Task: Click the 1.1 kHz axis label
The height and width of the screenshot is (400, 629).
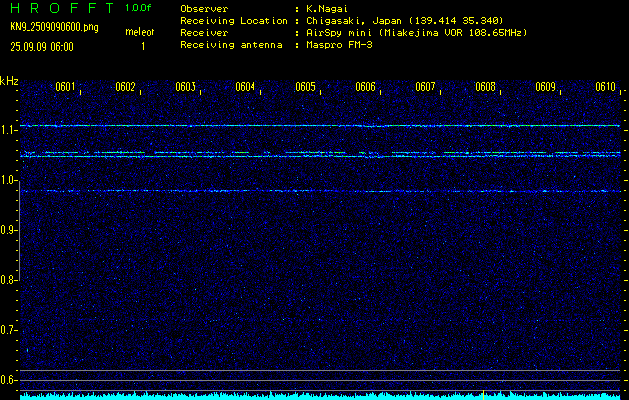Action: pos(8,130)
